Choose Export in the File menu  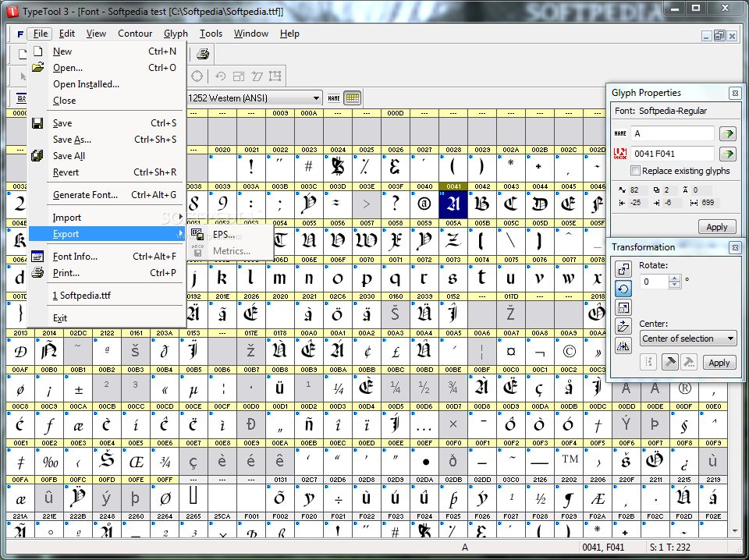click(x=107, y=234)
